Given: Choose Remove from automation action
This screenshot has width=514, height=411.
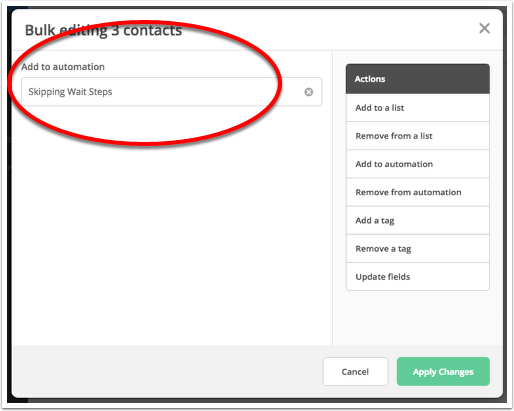Looking at the screenshot, I should (x=418, y=192).
